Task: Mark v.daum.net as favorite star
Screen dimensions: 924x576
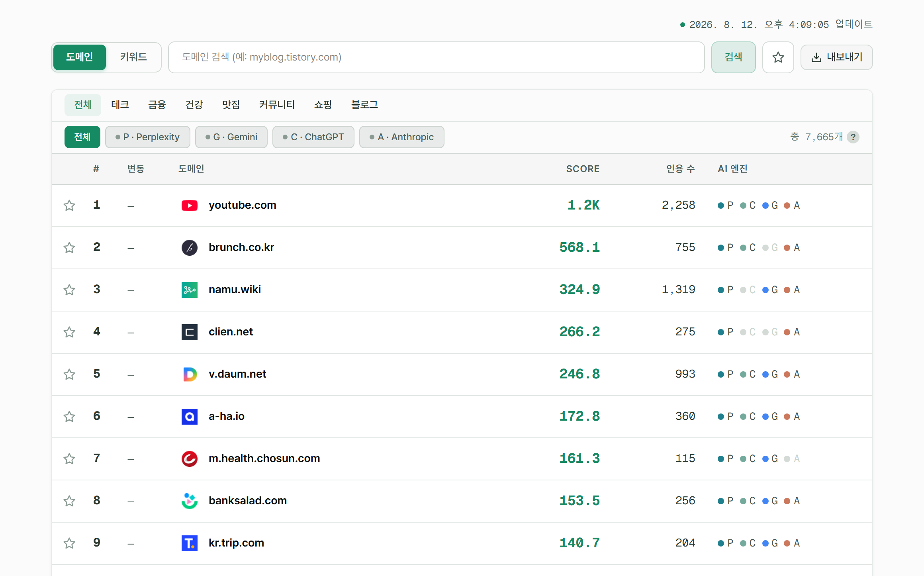Action: click(x=69, y=374)
